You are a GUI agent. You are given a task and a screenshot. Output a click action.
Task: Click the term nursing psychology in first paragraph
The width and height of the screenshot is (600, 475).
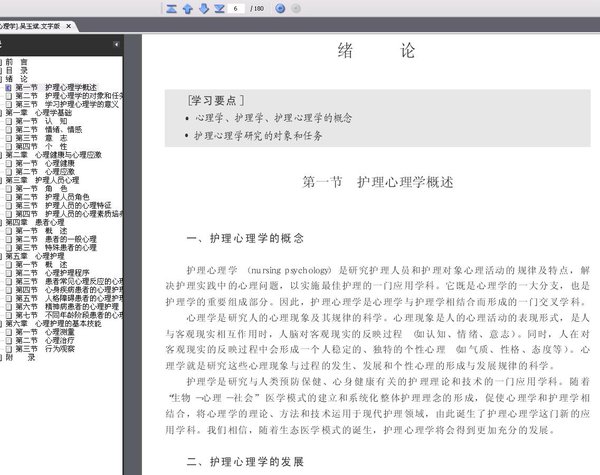click(290, 271)
